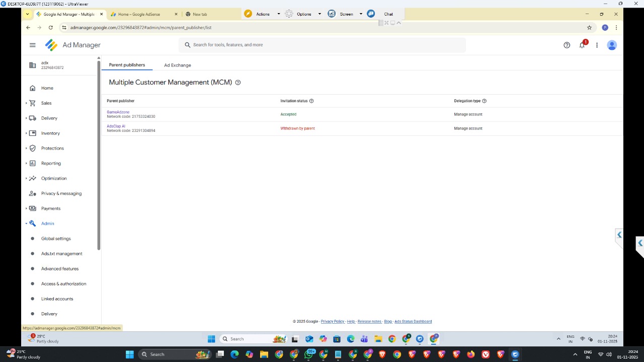
Task: Reload the page using the browser refresh icon
Action: tap(50, 28)
